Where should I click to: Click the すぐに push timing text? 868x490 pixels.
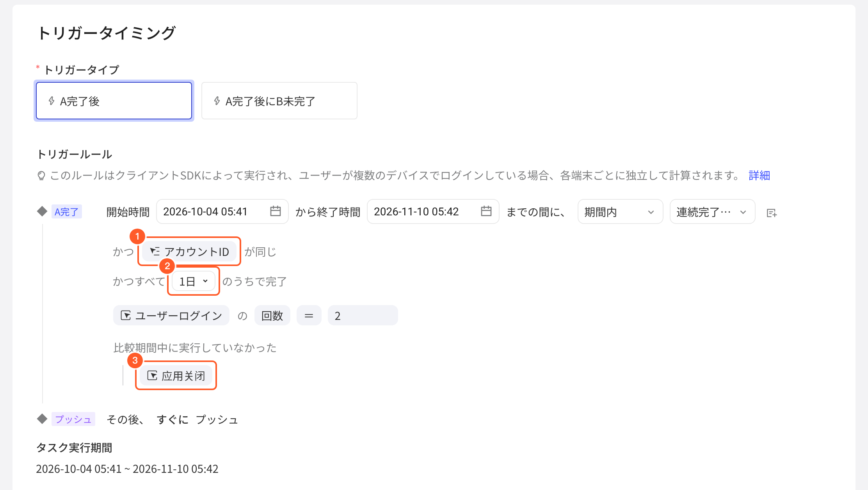[x=172, y=420]
